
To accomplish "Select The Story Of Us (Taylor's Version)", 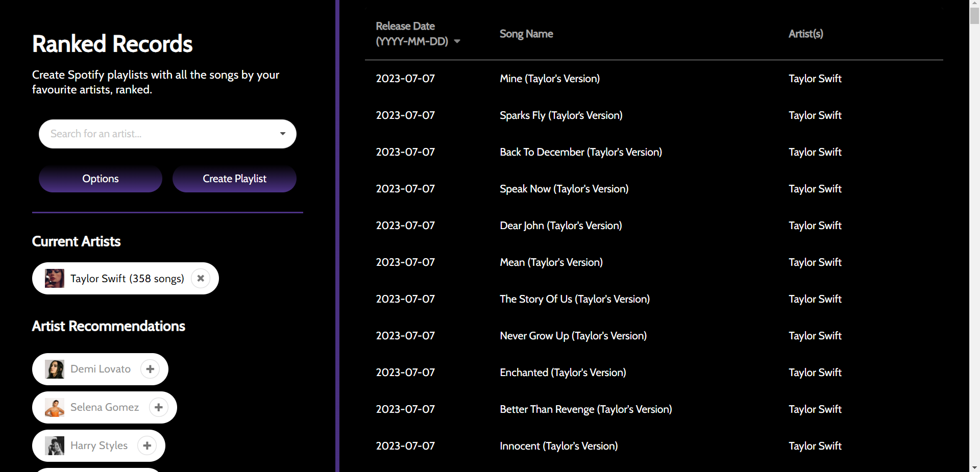I will [x=575, y=299].
